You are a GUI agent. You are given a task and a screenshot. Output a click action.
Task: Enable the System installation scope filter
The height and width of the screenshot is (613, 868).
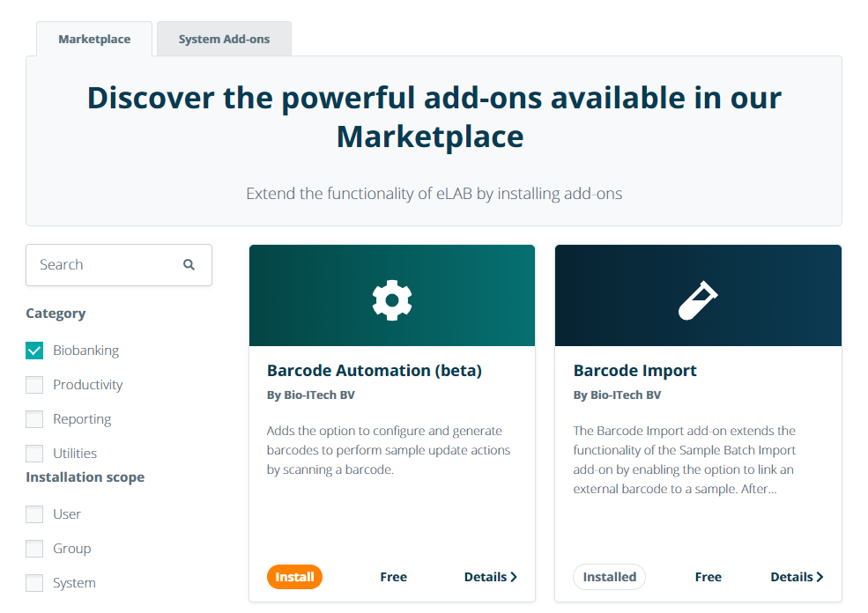[x=34, y=583]
